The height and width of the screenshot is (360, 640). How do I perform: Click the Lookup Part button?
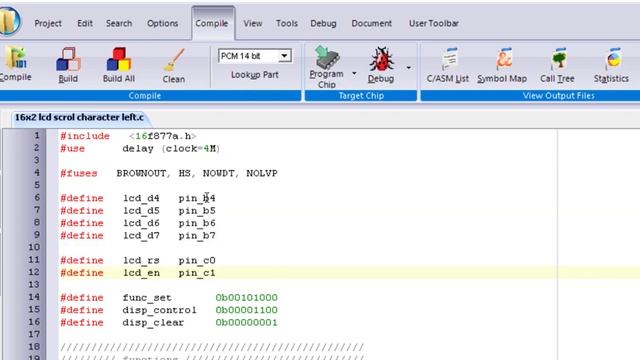tap(255, 75)
